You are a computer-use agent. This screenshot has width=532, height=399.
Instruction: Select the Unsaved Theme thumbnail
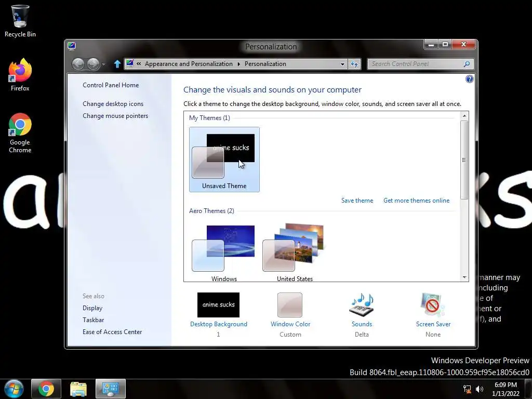coord(224,159)
